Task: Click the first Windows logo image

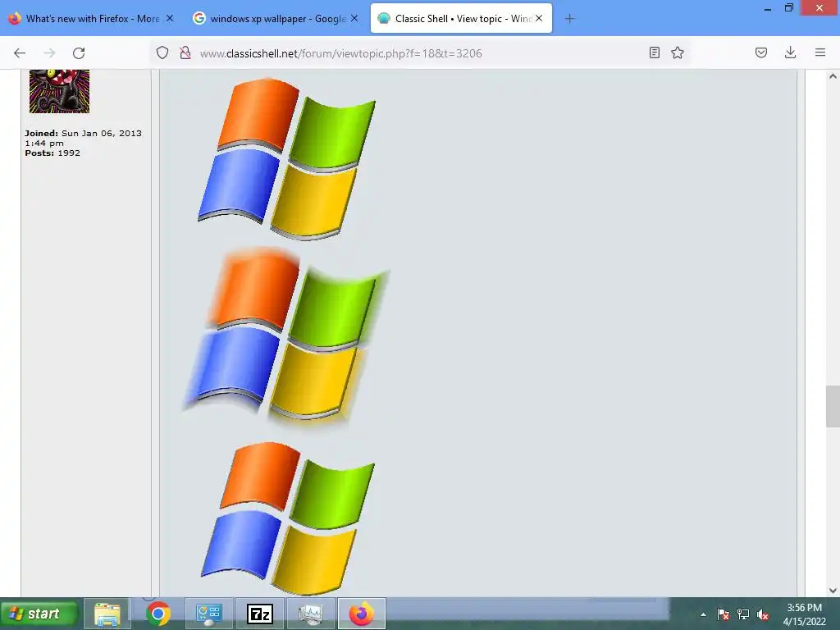Action: [286, 158]
